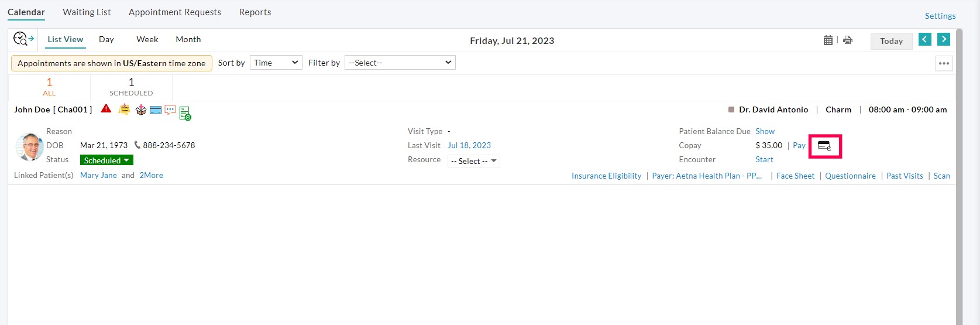Click the vertical scrollbar on the right
Screen dimensions: 980x325
(x=959, y=176)
